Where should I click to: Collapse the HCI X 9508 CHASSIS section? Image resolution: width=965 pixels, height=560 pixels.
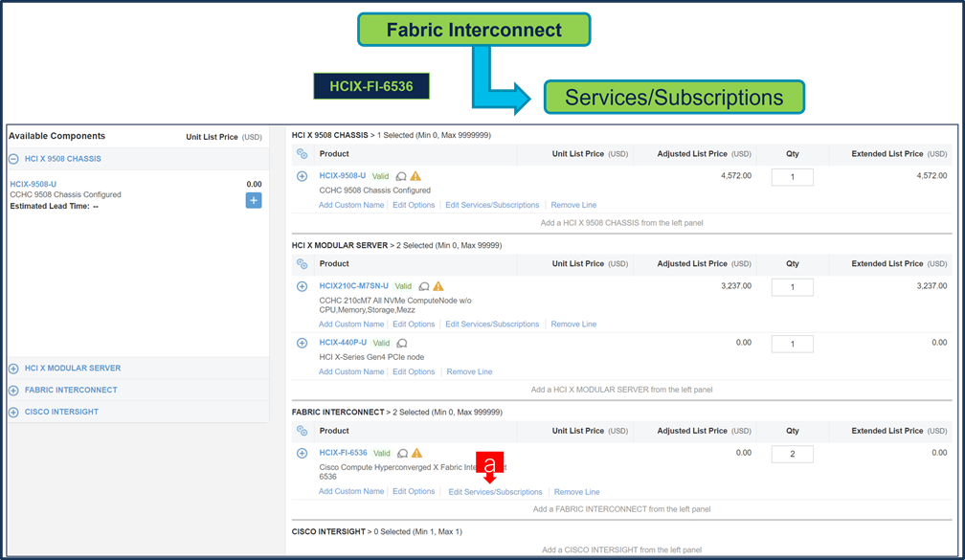coord(13,159)
